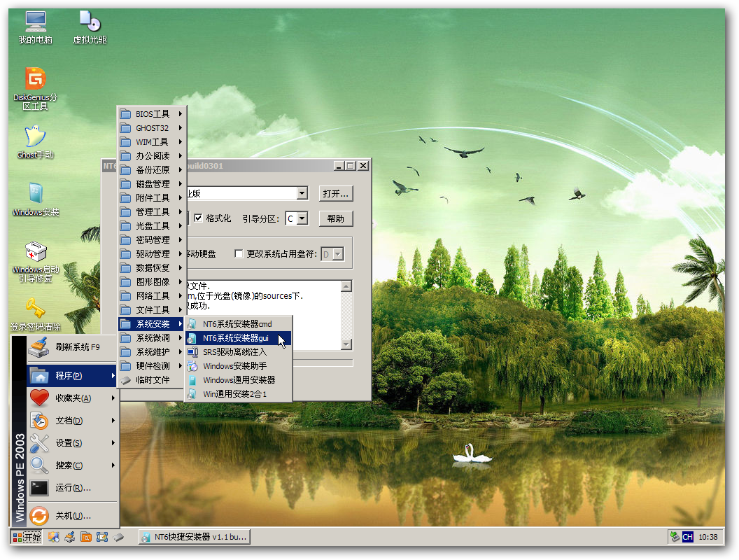Open the 图形图像 menu folder
Screen dimensions: 739x560
(151, 282)
